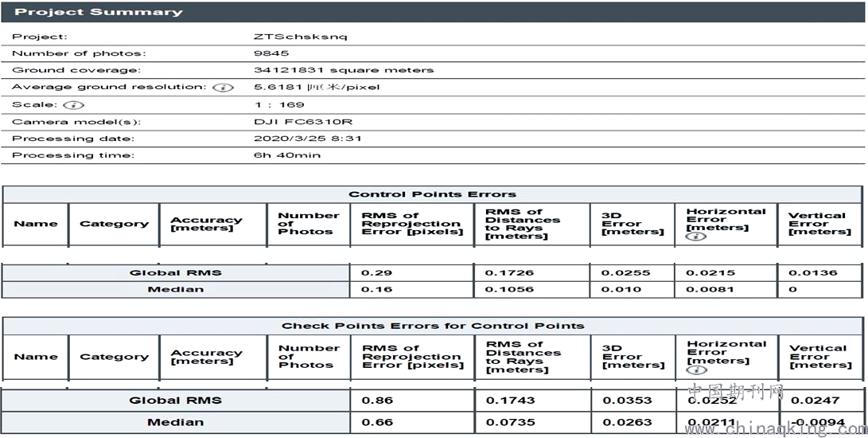
Task: Click Accuracy [meters] header in Control Points Errors table
Action: (x=206, y=224)
